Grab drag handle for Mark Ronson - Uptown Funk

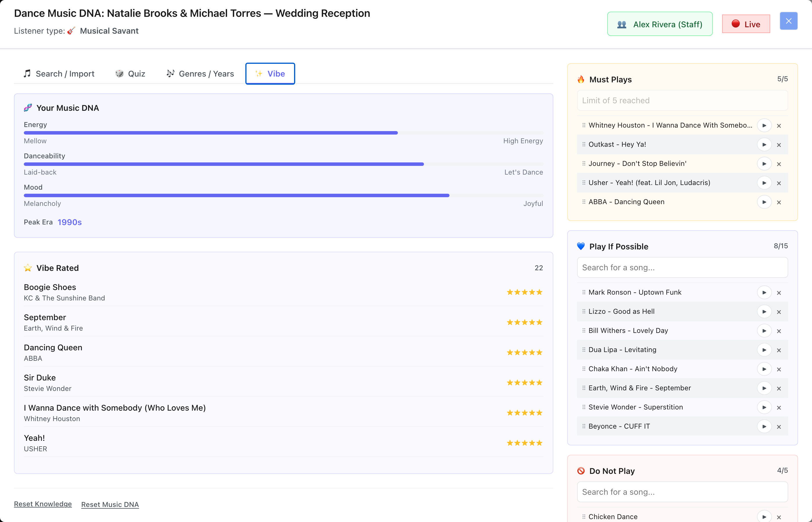pos(583,292)
